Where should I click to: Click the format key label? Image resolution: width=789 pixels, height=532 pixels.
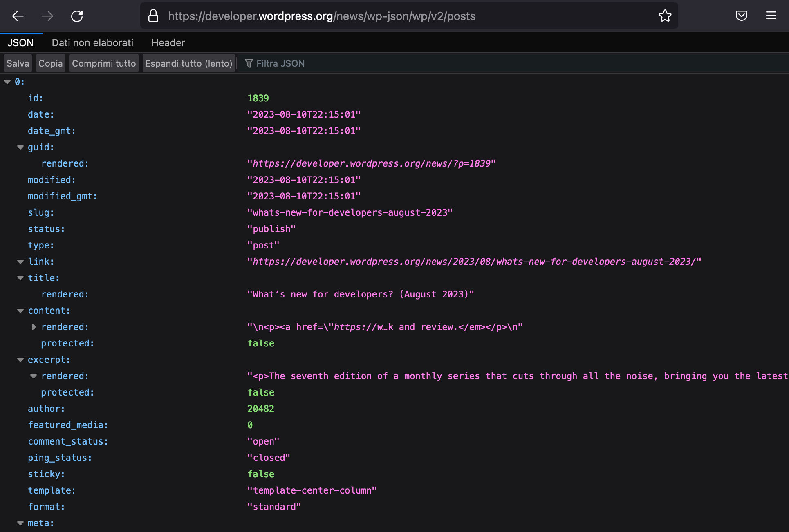pyautogui.click(x=46, y=507)
